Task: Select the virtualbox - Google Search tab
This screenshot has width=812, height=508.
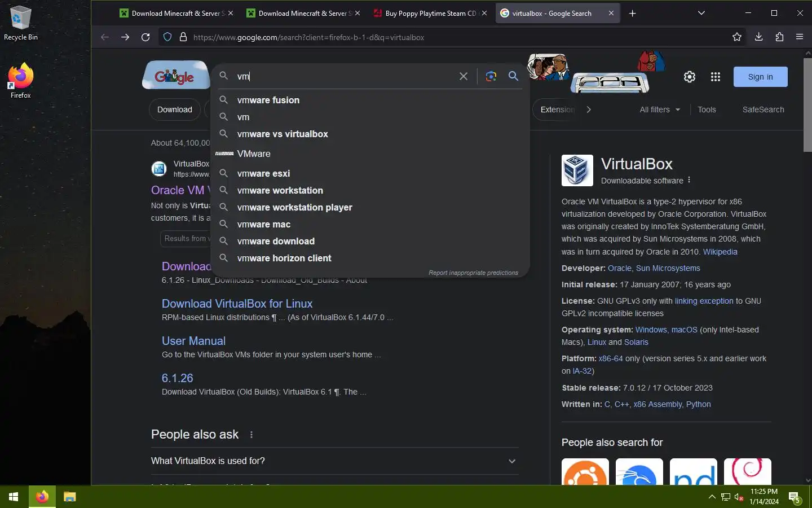Action: (557, 13)
